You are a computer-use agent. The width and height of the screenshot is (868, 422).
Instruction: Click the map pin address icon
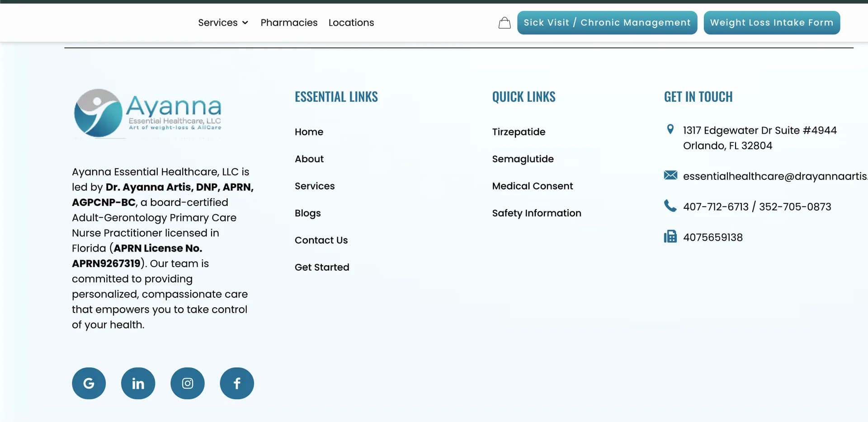pyautogui.click(x=670, y=130)
